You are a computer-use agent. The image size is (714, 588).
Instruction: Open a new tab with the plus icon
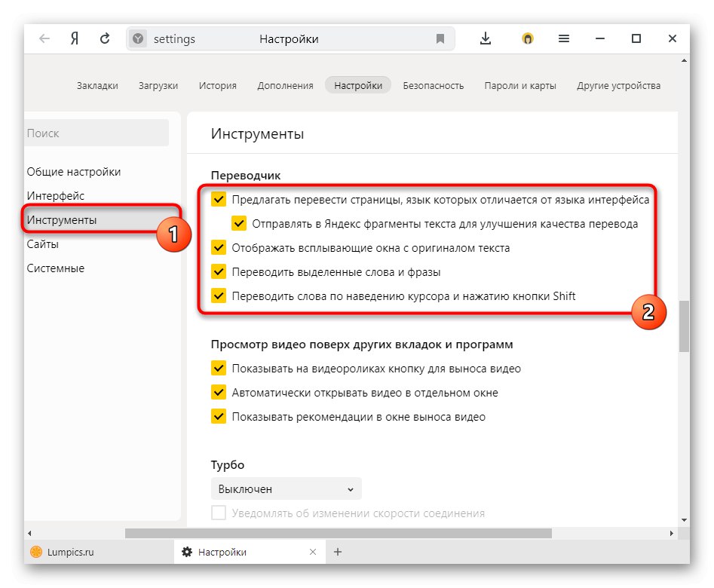point(337,551)
